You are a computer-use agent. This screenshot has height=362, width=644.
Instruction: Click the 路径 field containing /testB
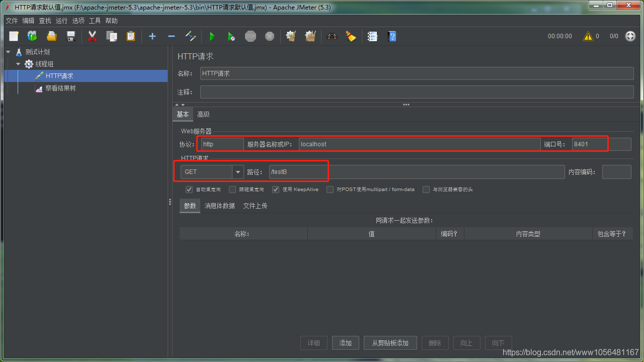click(x=417, y=172)
